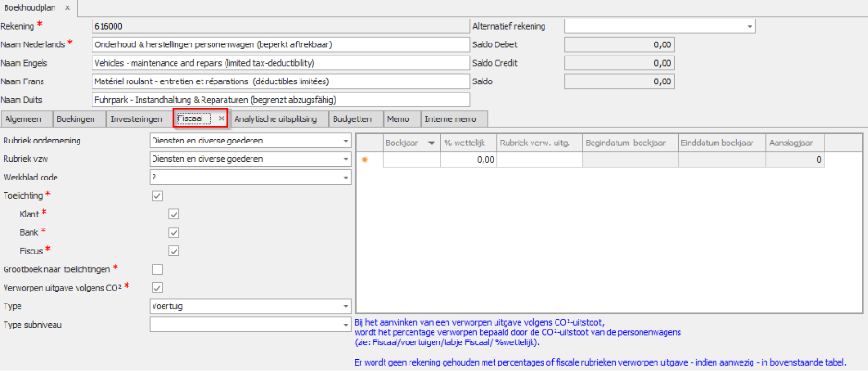Viewport: 868px width, 372px height.
Task: Open the Memo tab
Action: click(401, 118)
